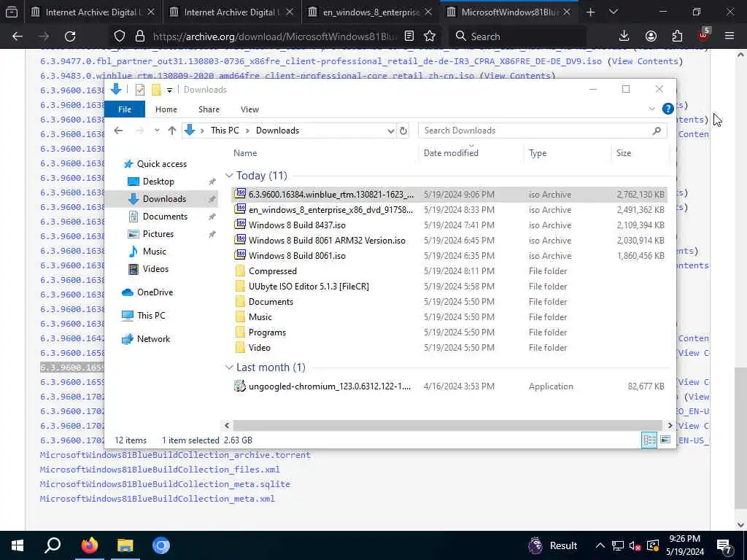This screenshot has width=747, height=560.
Task: Switch to Details view icon
Action: click(649, 440)
